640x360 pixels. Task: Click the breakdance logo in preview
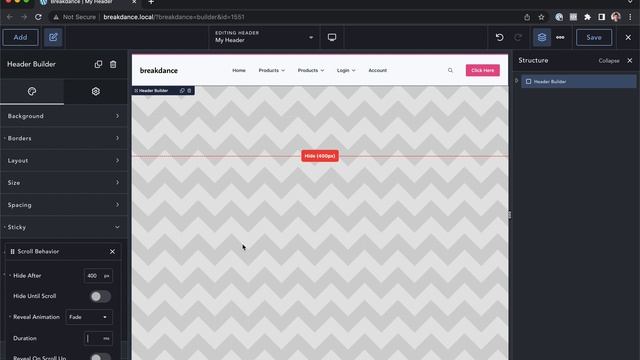[159, 71]
